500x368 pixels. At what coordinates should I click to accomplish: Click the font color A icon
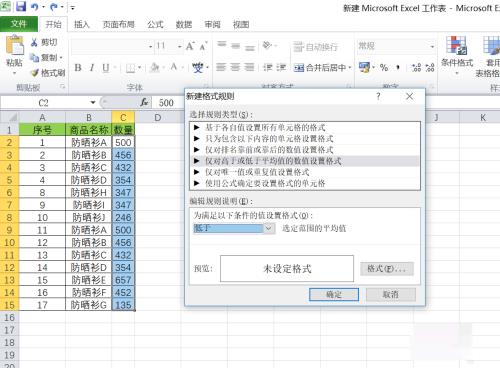click(x=174, y=67)
